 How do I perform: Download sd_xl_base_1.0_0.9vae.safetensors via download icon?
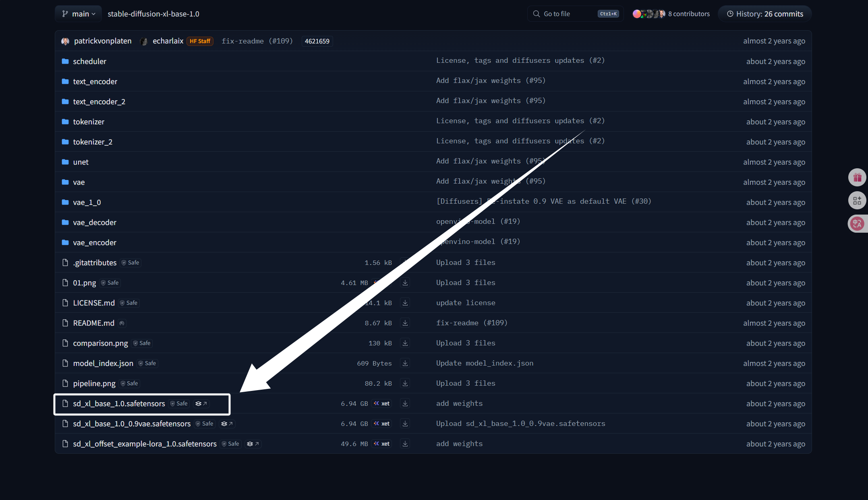pyautogui.click(x=405, y=424)
